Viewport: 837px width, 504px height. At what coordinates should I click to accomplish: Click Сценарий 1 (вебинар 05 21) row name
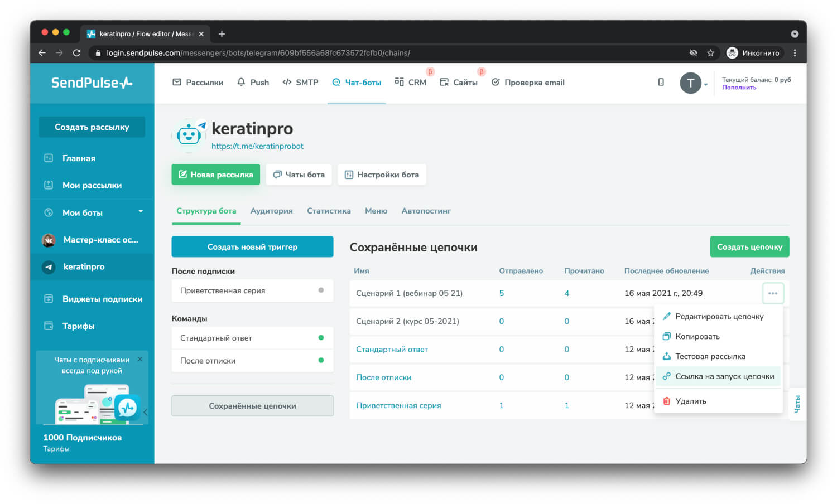(409, 293)
